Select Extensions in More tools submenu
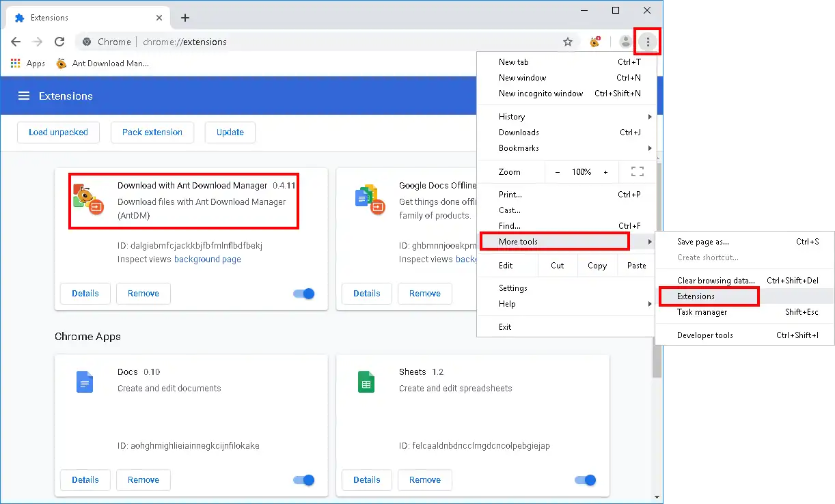The width and height of the screenshot is (835, 504). tap(745, 296)
